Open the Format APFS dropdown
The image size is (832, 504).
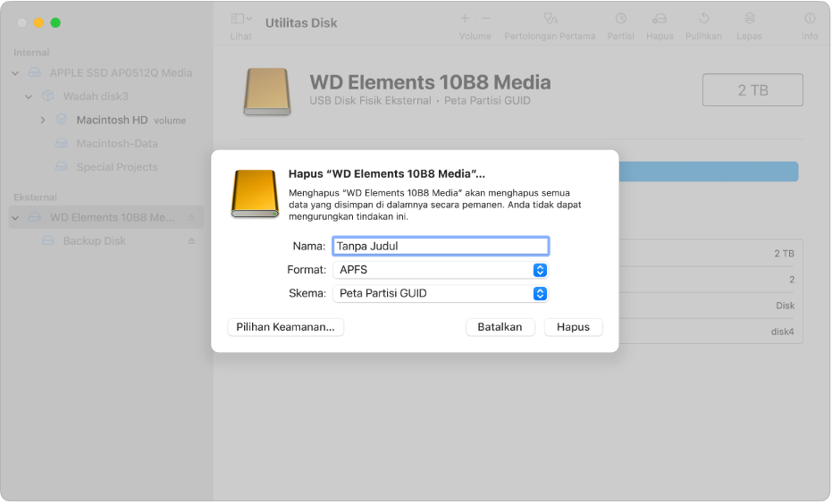click(x=441, y=270)
